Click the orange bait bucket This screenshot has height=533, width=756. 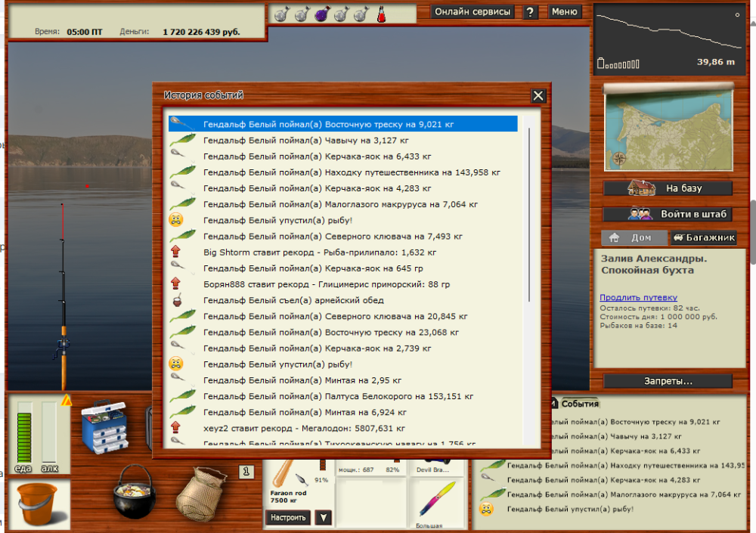click(38, 503)
